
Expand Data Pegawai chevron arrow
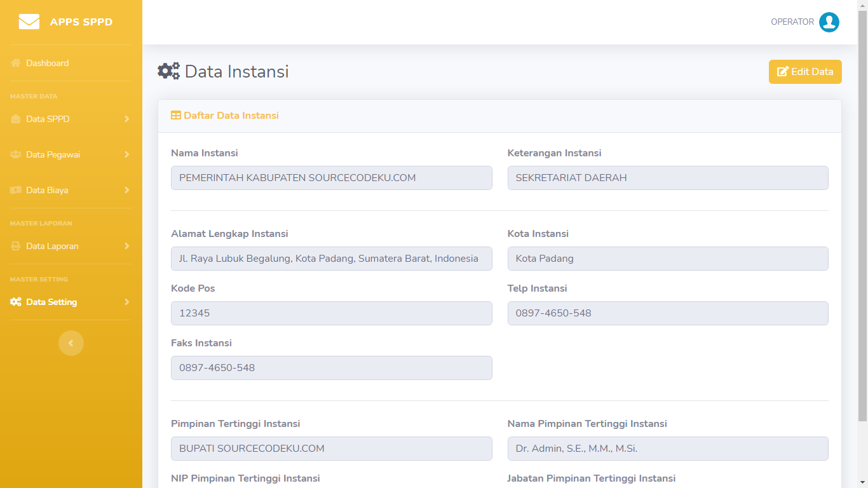point(127,154)
